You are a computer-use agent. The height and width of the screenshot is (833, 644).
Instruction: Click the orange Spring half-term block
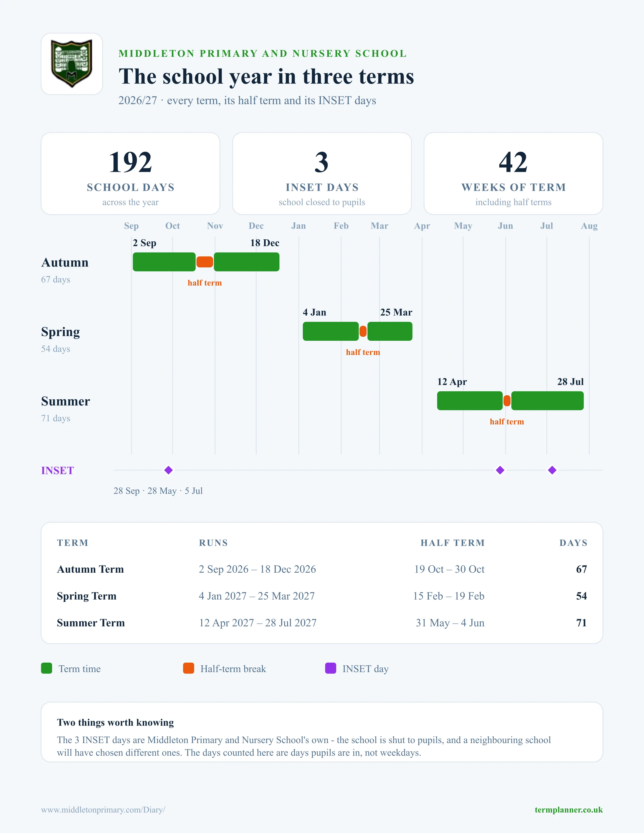tap(363, 331)
